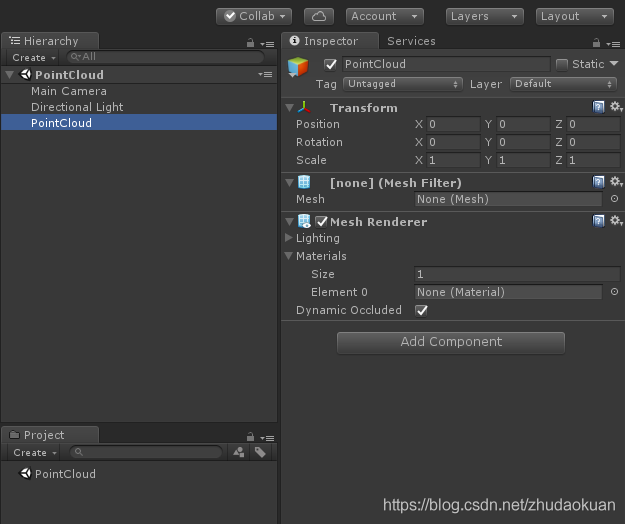Switch to the Hierarchy tab

pyautogui.click(x=50, y=41)
